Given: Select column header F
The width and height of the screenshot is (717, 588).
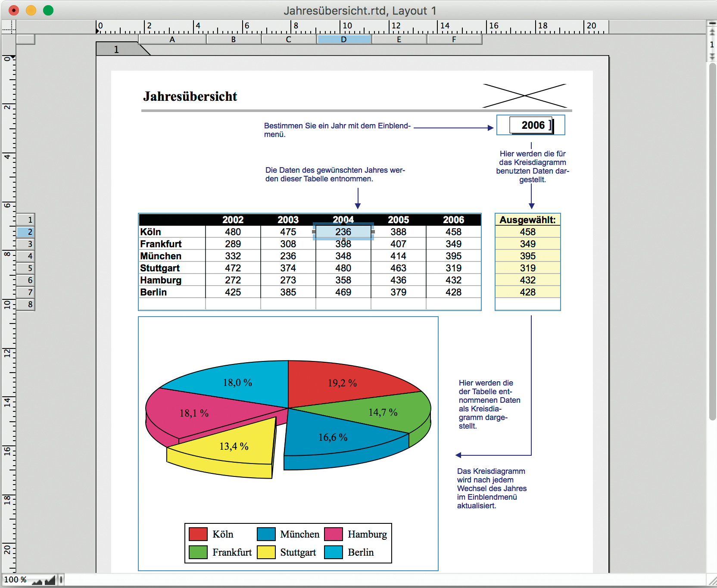Looking at the screenshot, I should tap(454, 39).
